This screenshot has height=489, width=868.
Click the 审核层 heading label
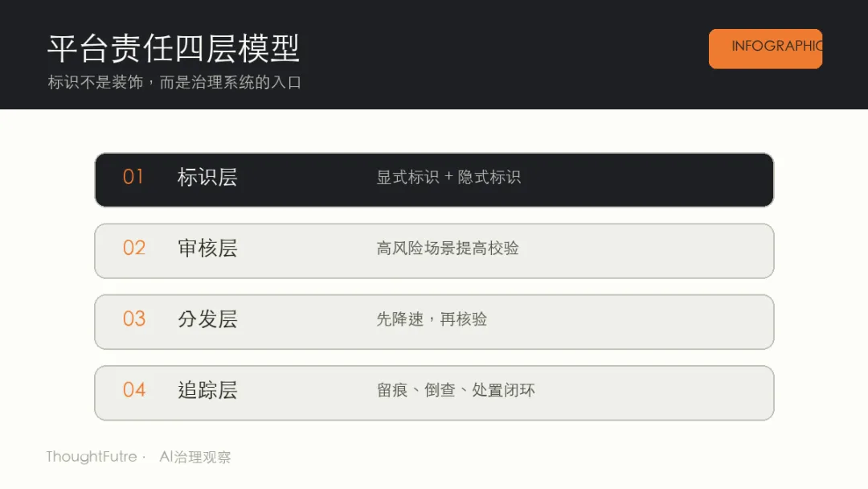[x=207, y=248]
